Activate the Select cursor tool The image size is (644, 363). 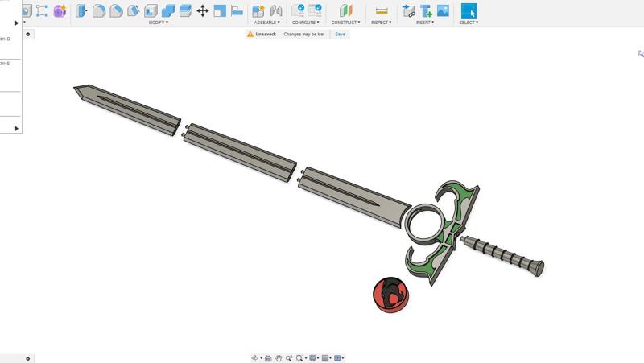469,11
